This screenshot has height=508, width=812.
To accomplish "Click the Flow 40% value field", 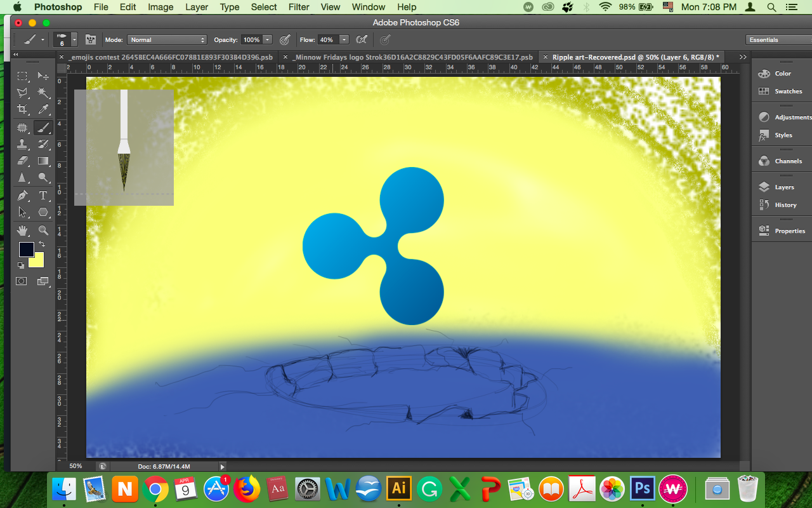I will coord(328,39).
